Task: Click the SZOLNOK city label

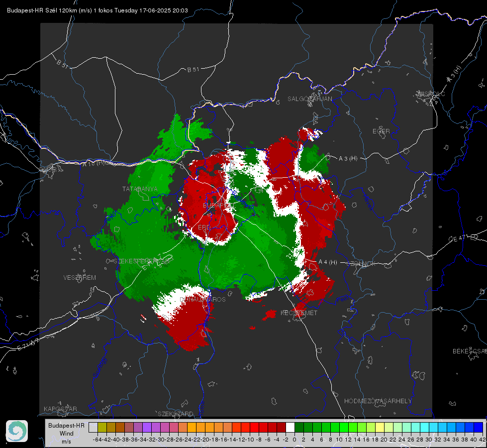Action: coord(361,264)
